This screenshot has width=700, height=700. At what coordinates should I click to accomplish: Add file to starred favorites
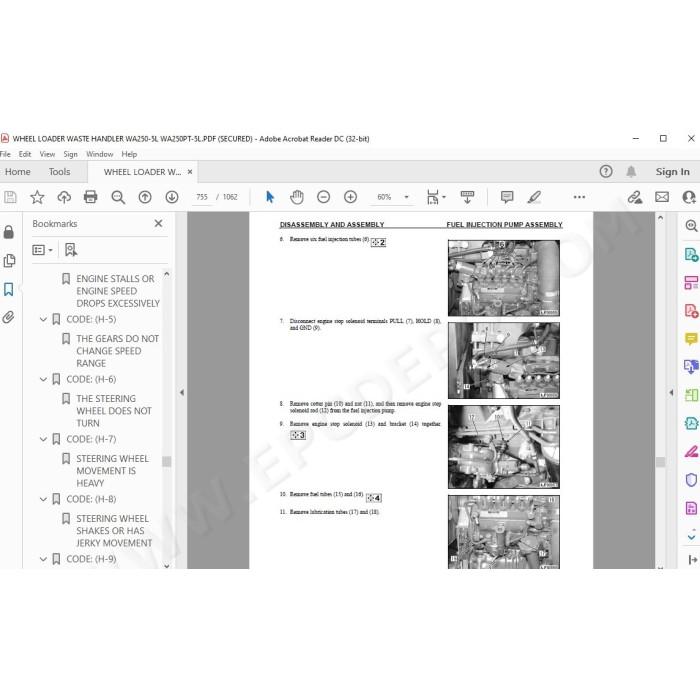pos(37,197)
